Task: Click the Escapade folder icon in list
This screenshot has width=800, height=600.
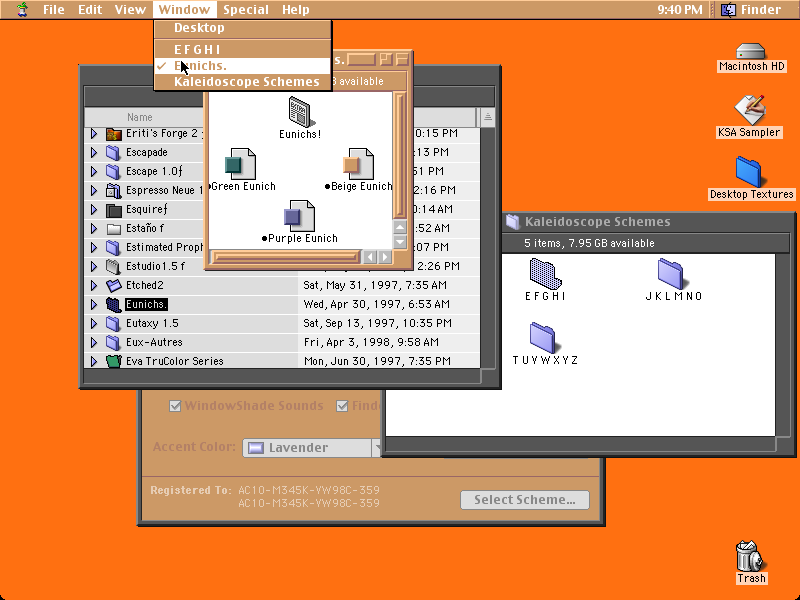Action: coord(113,153)
